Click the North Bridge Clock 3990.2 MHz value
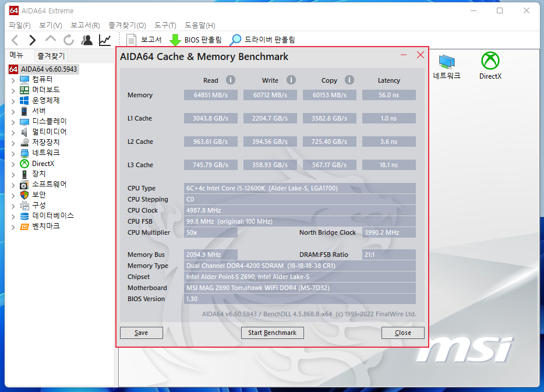544x392 pixels. pos(389,232)
